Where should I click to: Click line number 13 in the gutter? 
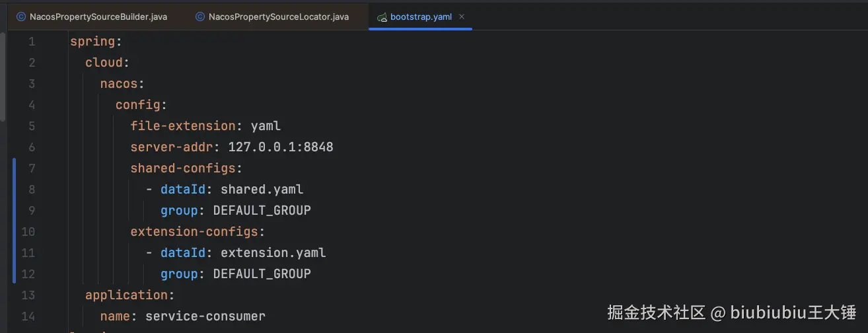point(28,295)
